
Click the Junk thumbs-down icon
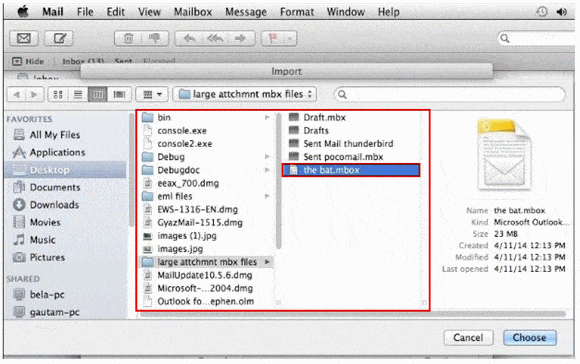(x=155, y=38)
